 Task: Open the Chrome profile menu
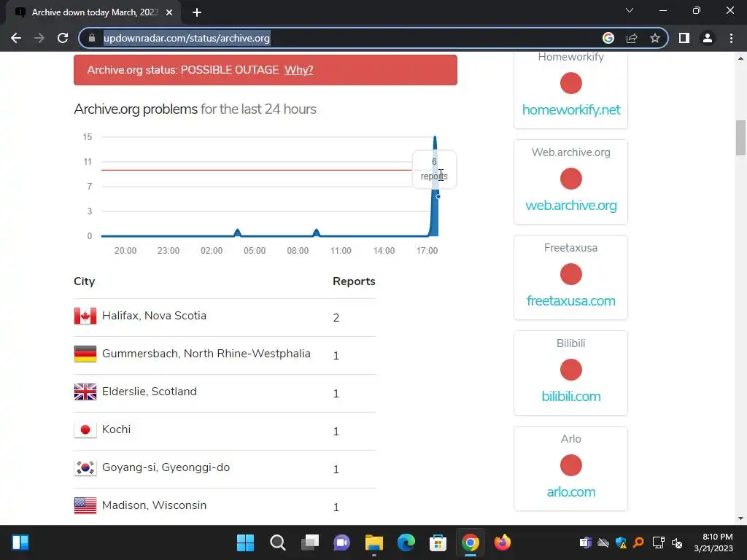[708, 38]
